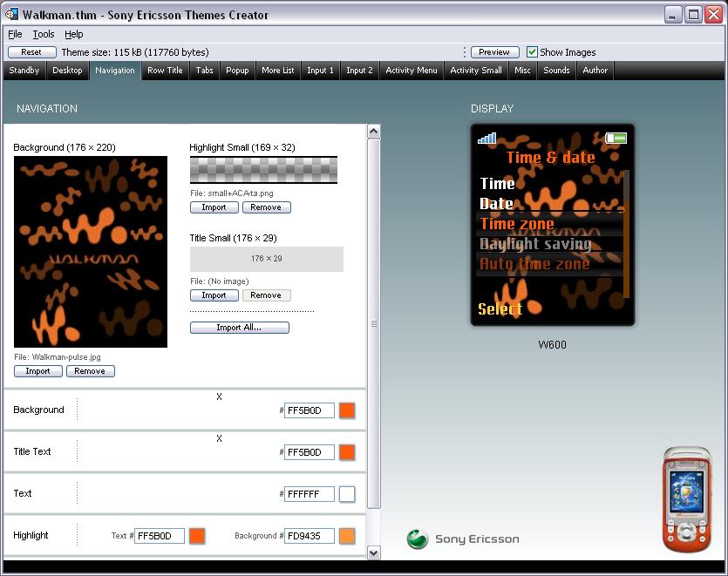Open the File menu
728x576 pixels.
point(15,34)
